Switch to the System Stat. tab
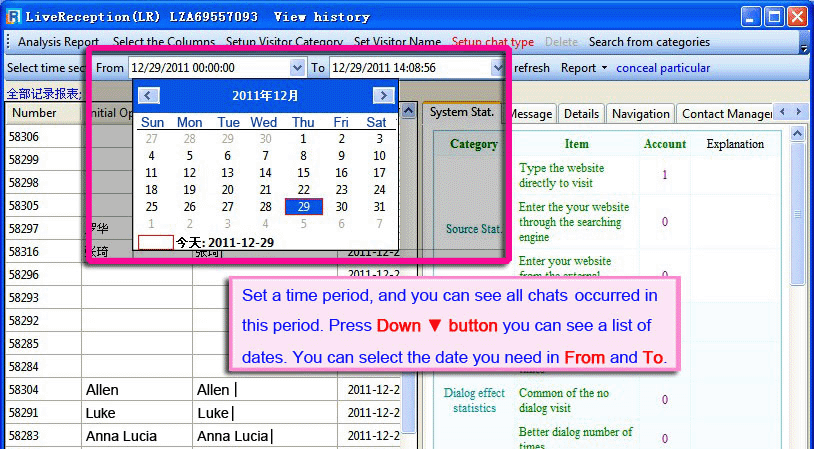 point(462,112)
